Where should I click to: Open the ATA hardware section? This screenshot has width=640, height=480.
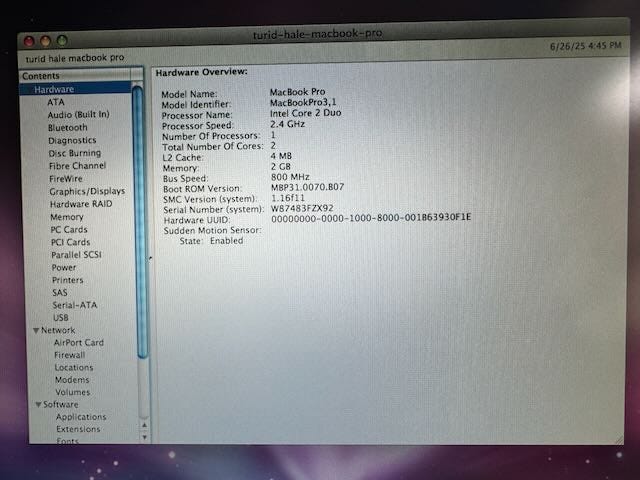pyautogui.click(x=56, y=102)
